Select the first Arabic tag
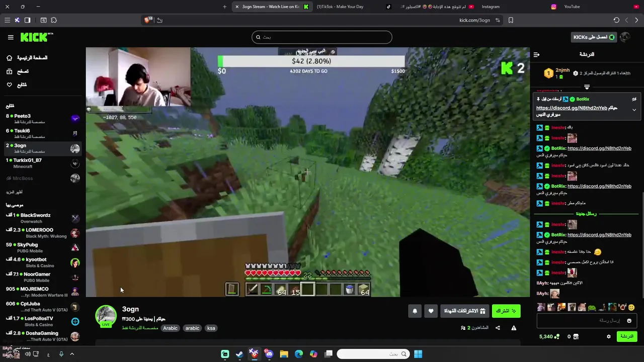The width and height of the screenshot is (644, 362). (170, 328)
